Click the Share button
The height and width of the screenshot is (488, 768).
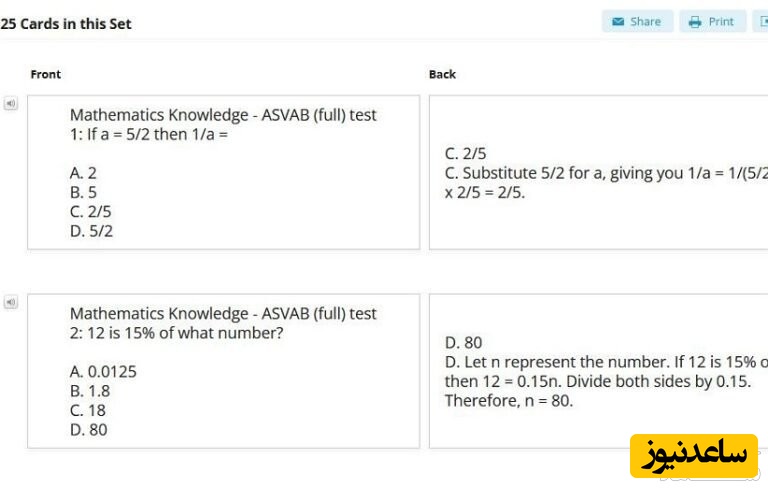coord(637,21)
